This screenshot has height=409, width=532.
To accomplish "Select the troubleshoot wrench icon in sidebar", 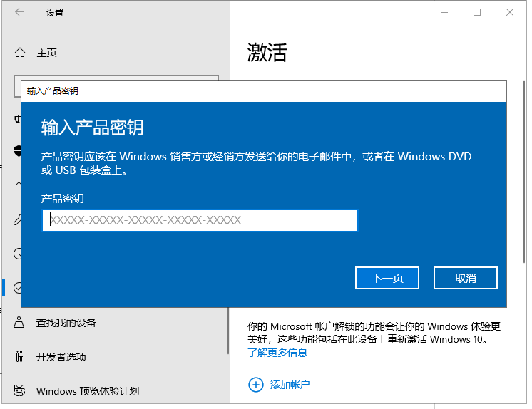I will 18,219.
